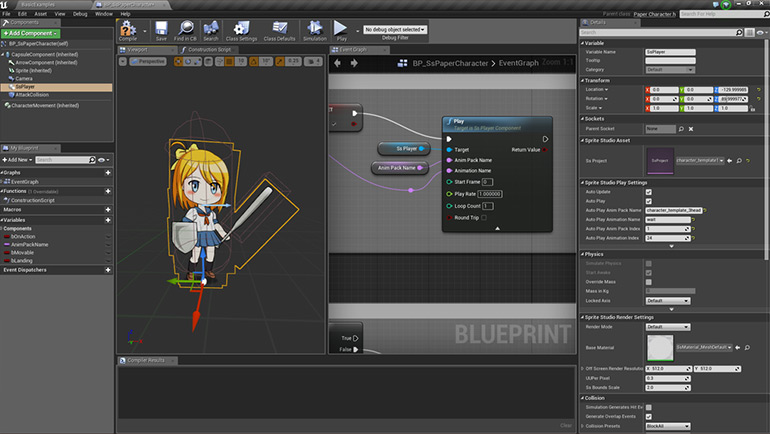Add a new variable with plus icon
Screen dimensions: 770x434
point(108,220)
